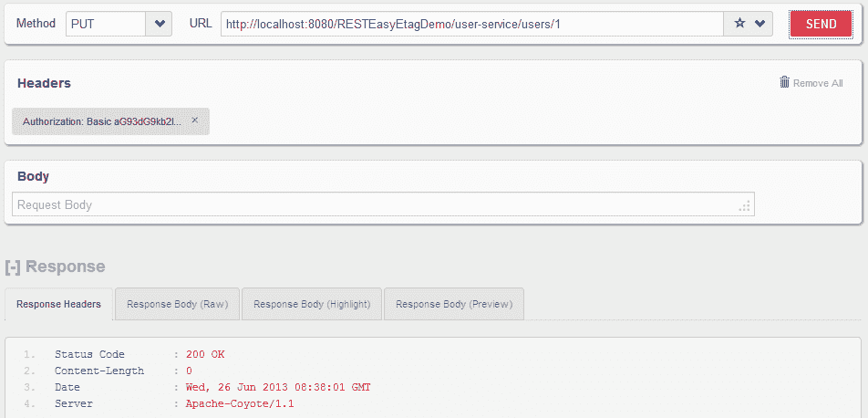Click the URL label
This screenshot has height=418, width=868.
coord(201,24)
